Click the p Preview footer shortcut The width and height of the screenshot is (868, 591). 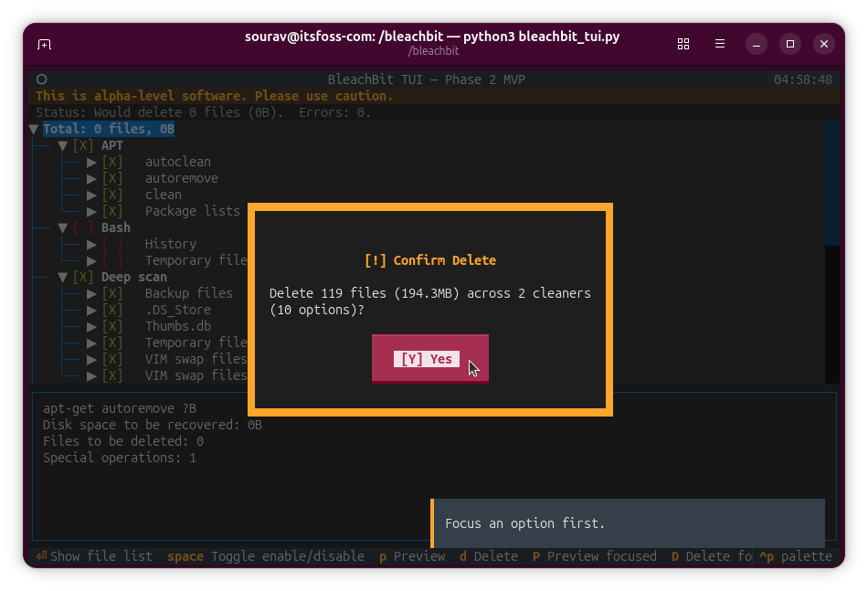pyautogui.click(x=412, y=556)
